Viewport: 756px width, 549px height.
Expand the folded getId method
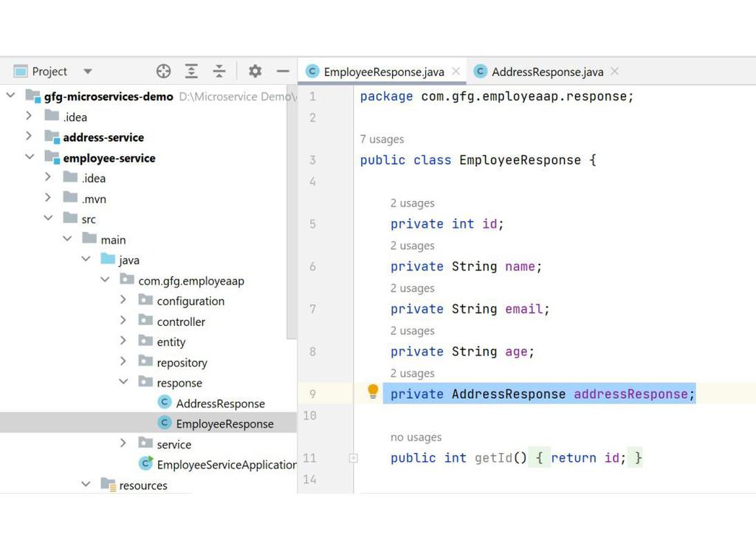(x=354, y=458)
